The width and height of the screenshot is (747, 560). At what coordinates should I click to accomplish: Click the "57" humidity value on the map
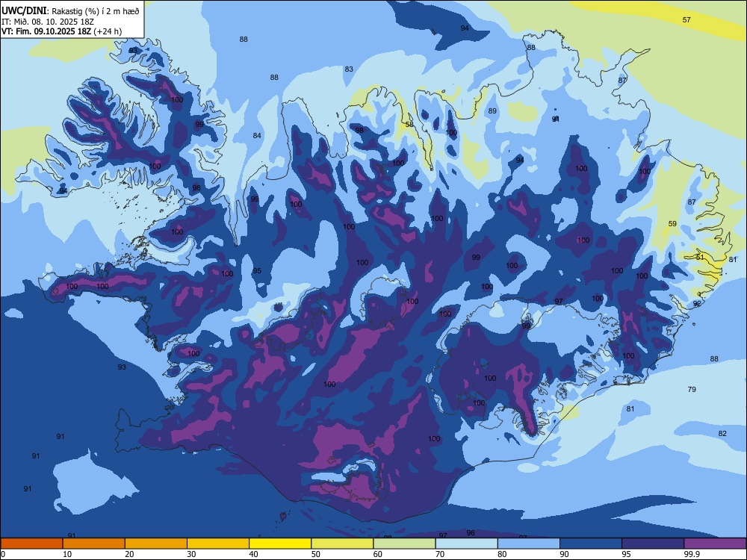point(686,20)
